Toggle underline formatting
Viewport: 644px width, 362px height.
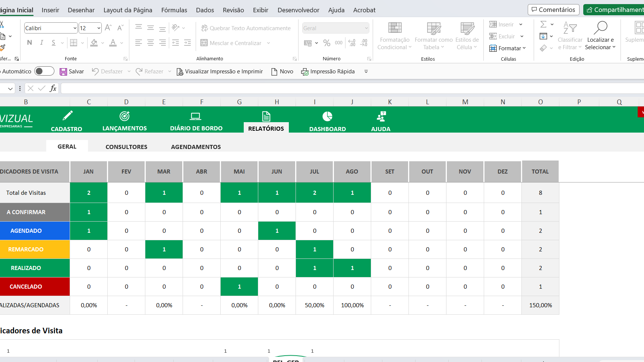(x=54, y=42)
